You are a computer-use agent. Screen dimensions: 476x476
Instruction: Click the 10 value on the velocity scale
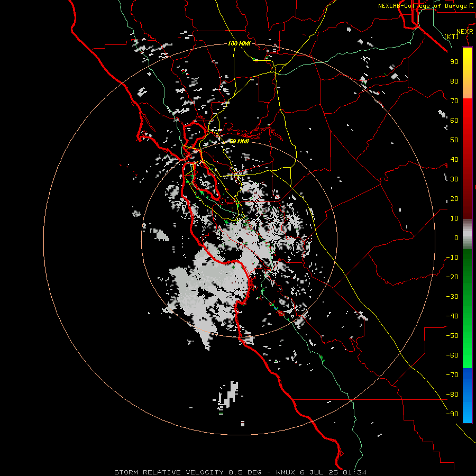pyautogui.click(x=454, y=218)
